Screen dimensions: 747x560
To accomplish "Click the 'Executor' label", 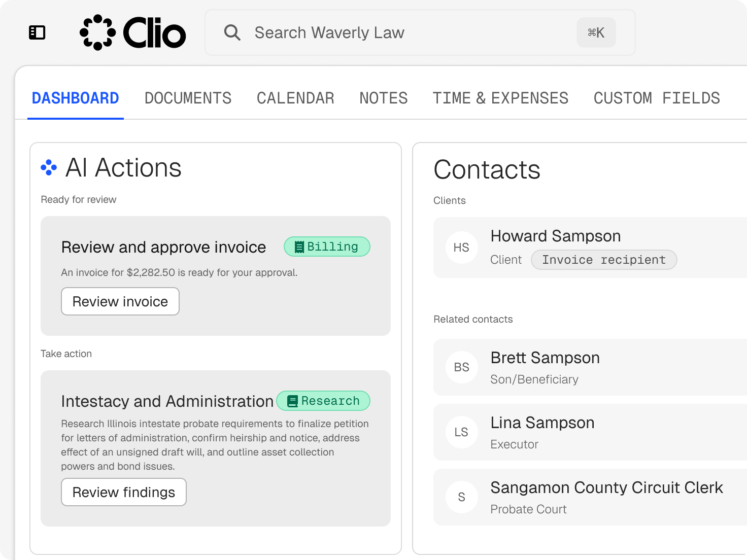I will click(x=514, y=444).
